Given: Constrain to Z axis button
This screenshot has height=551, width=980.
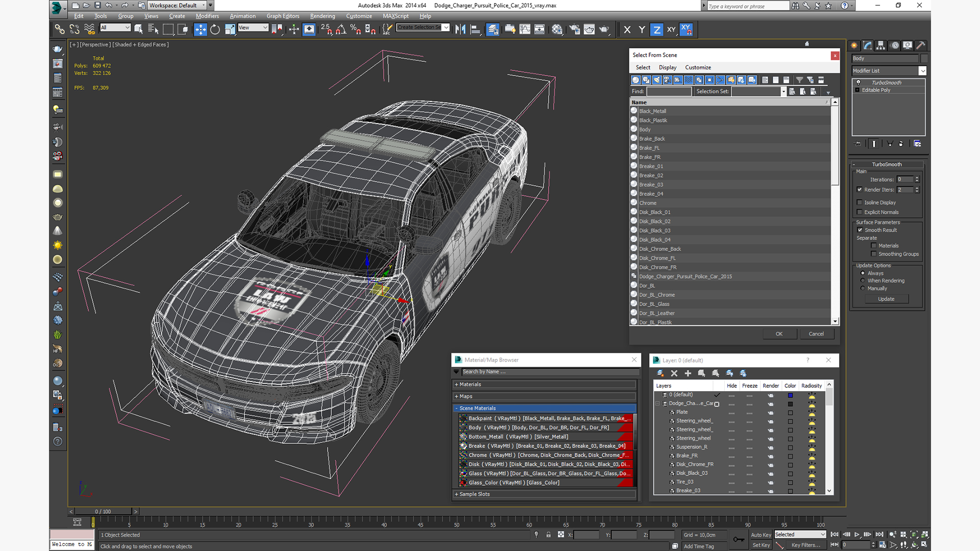Looking at the screenshot, I should click(x=656, y=30).
